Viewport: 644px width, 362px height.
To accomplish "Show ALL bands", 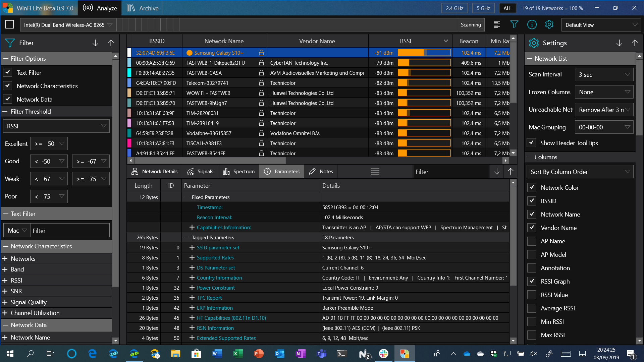I will 507,8.
